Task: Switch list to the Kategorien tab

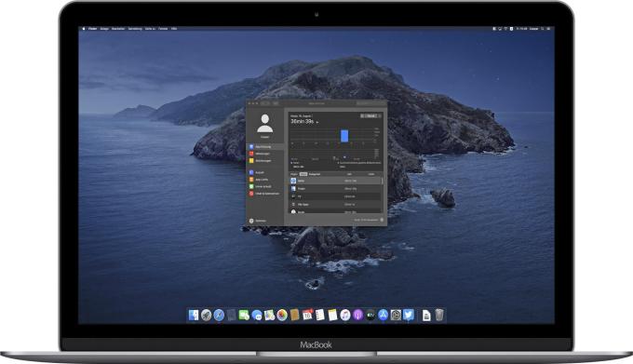Action: [x=315, y=174]
